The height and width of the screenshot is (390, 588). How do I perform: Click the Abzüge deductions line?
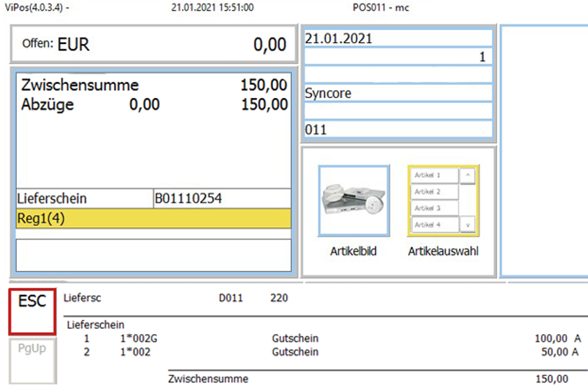click(154, 105)
